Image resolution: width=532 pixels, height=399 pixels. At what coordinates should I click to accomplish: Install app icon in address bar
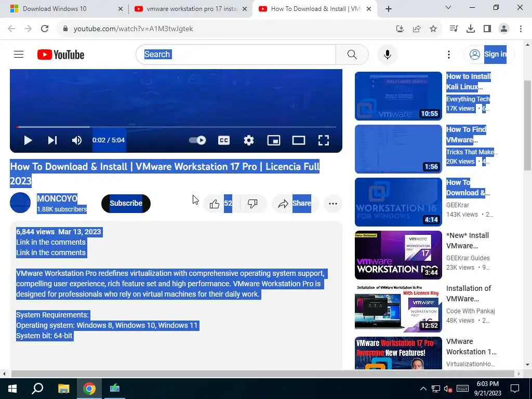tap(400, 29)
